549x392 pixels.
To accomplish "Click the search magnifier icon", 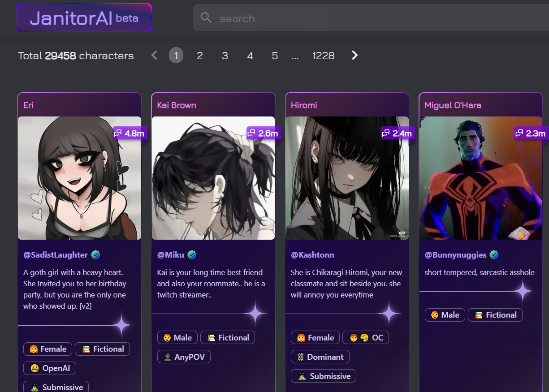I will pos(206,18).
